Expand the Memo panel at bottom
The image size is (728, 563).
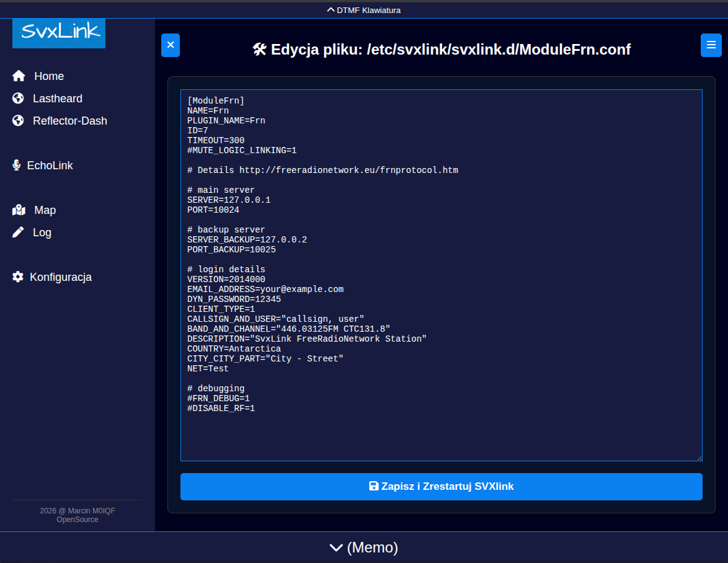364,547
